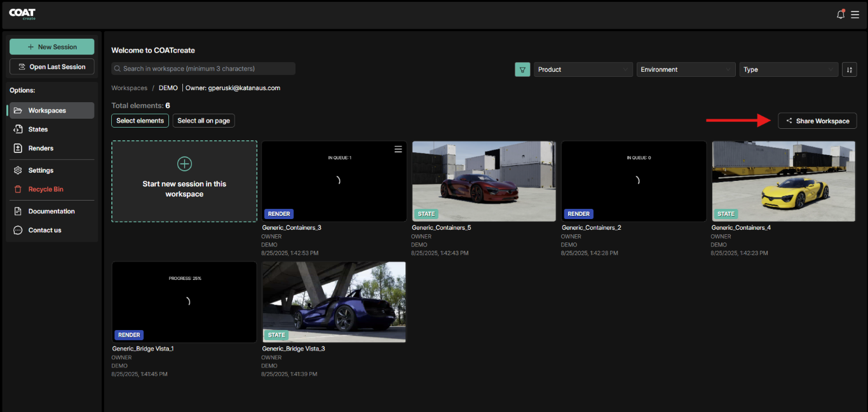Click the notification bell icon

tap(840, 15)
